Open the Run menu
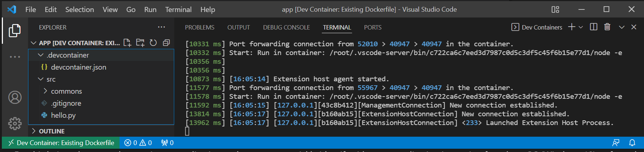 click(x=150, y=9)
